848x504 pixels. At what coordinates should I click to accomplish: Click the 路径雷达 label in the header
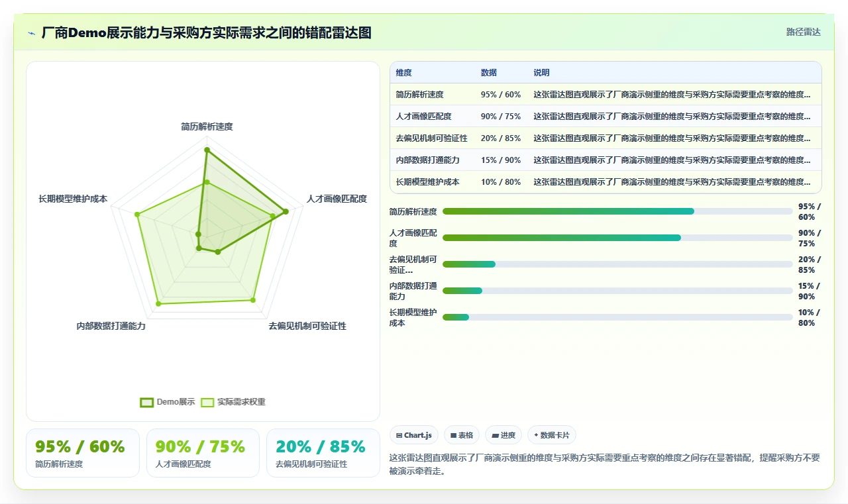click(x=803, y=32)
